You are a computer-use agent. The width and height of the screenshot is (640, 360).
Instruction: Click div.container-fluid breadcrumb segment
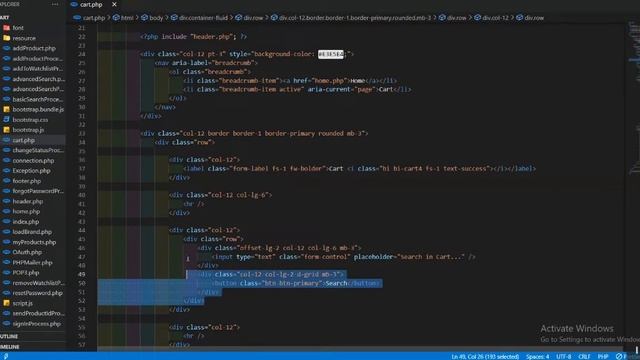[199, 18]
